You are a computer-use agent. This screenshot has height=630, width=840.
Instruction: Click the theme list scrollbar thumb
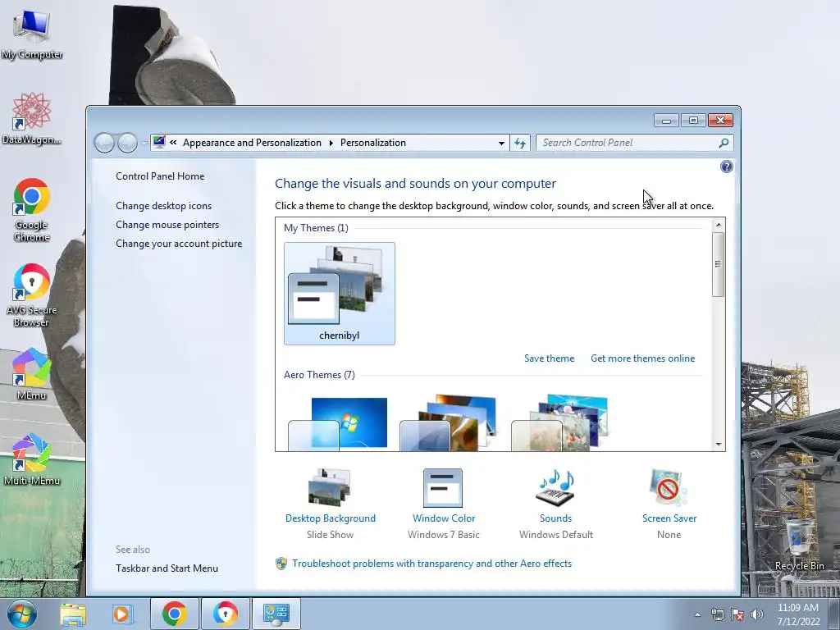coord(719,264)
